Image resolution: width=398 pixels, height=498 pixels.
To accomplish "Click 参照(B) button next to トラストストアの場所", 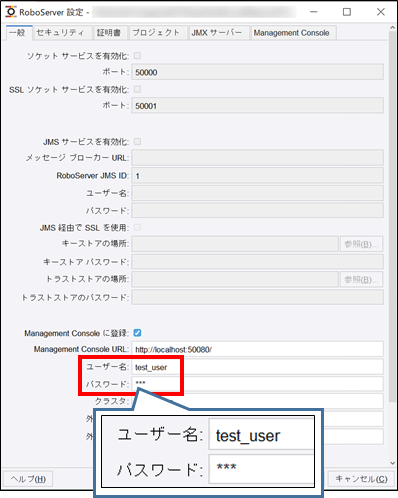I will [x=361, y=279].
